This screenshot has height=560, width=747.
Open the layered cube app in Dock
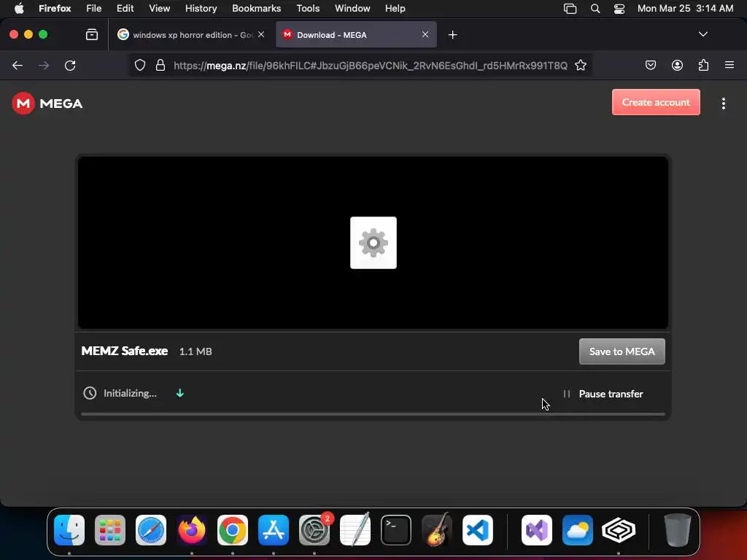619,529
